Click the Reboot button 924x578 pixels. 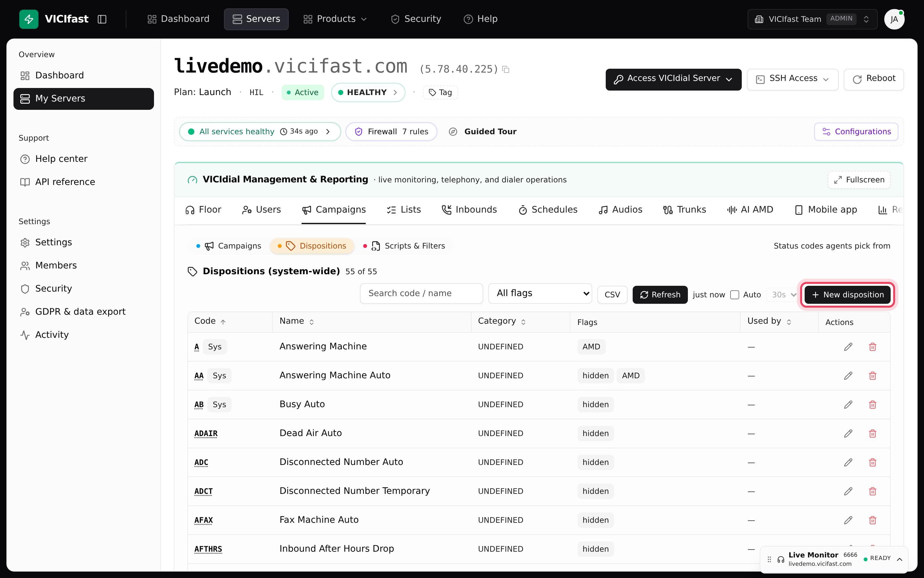click(874, 80)
